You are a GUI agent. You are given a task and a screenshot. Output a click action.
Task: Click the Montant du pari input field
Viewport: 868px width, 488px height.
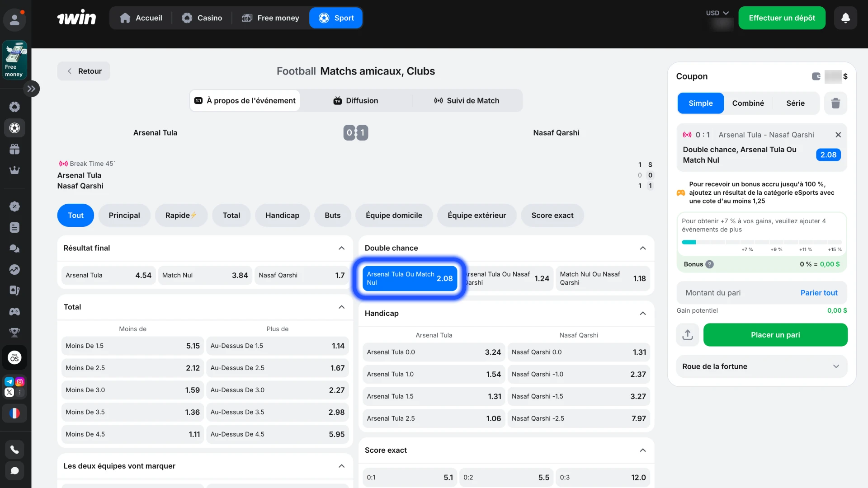tap(732, 293)
